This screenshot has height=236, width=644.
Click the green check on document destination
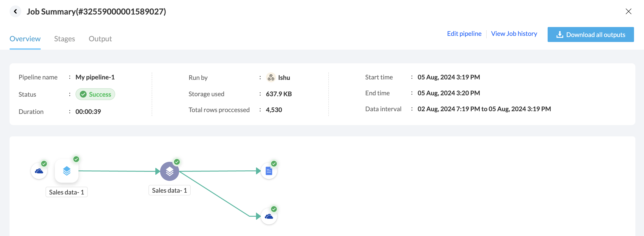click(x=274, y=164)
